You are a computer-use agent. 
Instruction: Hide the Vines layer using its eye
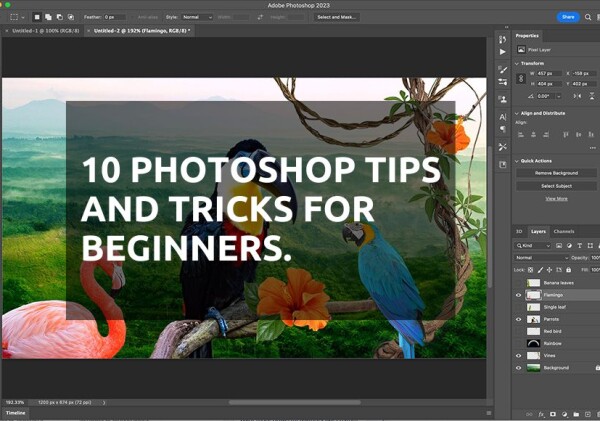coord(518,356)
